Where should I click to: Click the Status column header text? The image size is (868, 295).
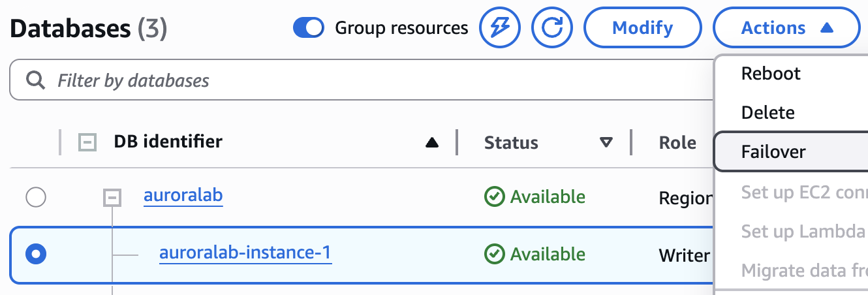click(511, 143)
